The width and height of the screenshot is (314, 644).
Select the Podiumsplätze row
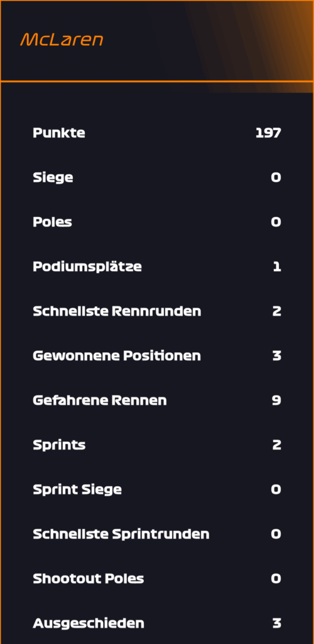click(157, 267)
